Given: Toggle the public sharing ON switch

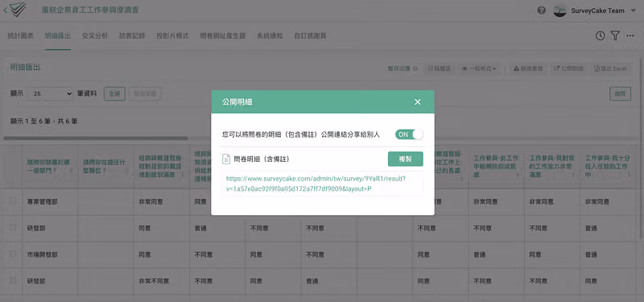Looking at the screenshot, I should [x=409, y=134].
